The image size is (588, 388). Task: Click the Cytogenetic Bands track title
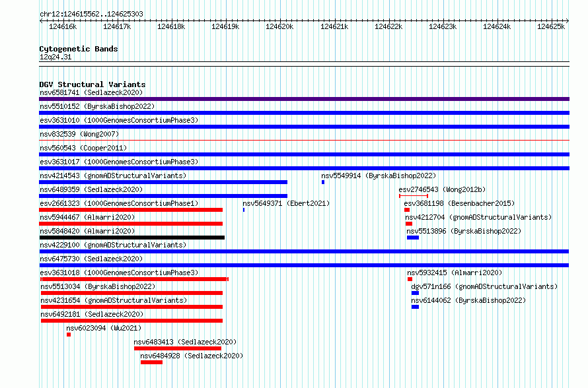point(79,49)
